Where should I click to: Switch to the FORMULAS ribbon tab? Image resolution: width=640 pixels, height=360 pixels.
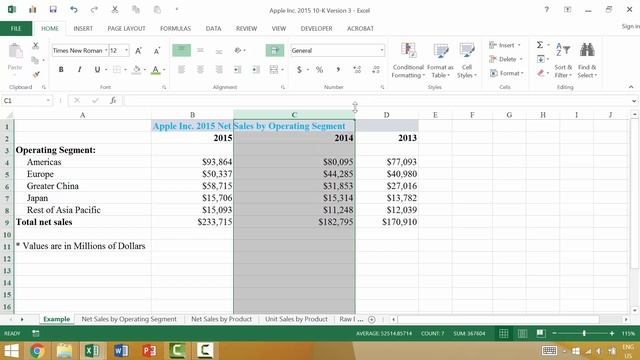175,29
